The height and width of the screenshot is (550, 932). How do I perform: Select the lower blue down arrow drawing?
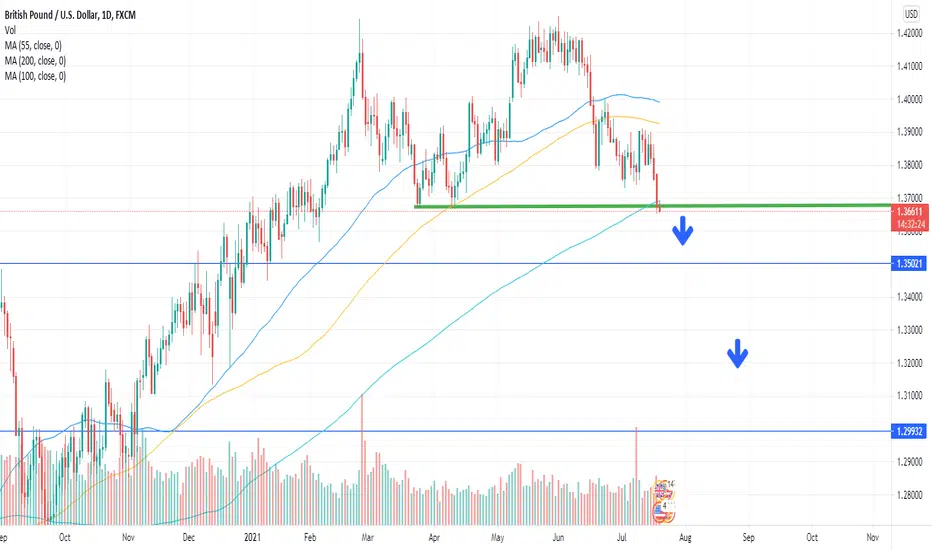pos(737,354)
